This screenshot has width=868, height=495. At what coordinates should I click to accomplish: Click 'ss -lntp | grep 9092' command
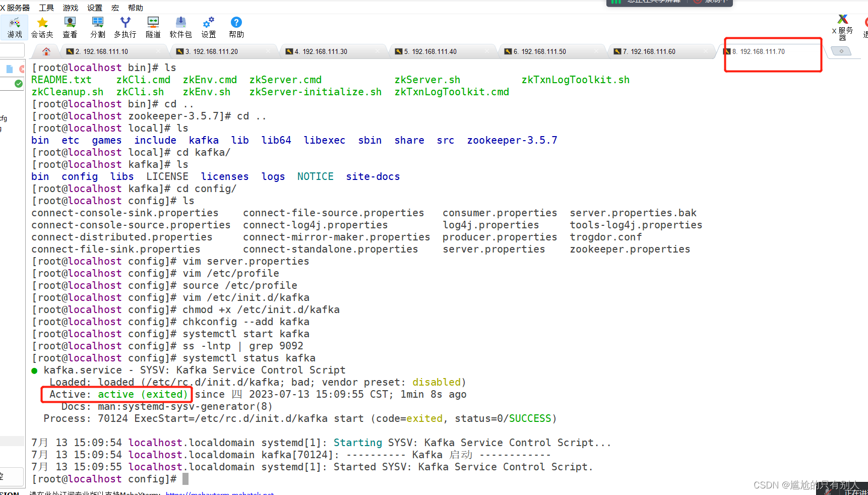pyautogui.click(x=243, y=346)
